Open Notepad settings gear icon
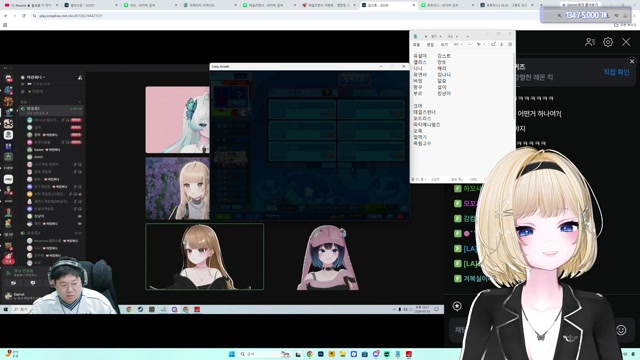The image size is (640, 360). (510, 44)
